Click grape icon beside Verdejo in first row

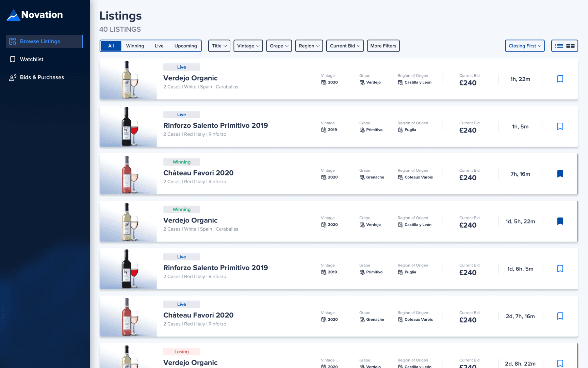tap(362, 82)
